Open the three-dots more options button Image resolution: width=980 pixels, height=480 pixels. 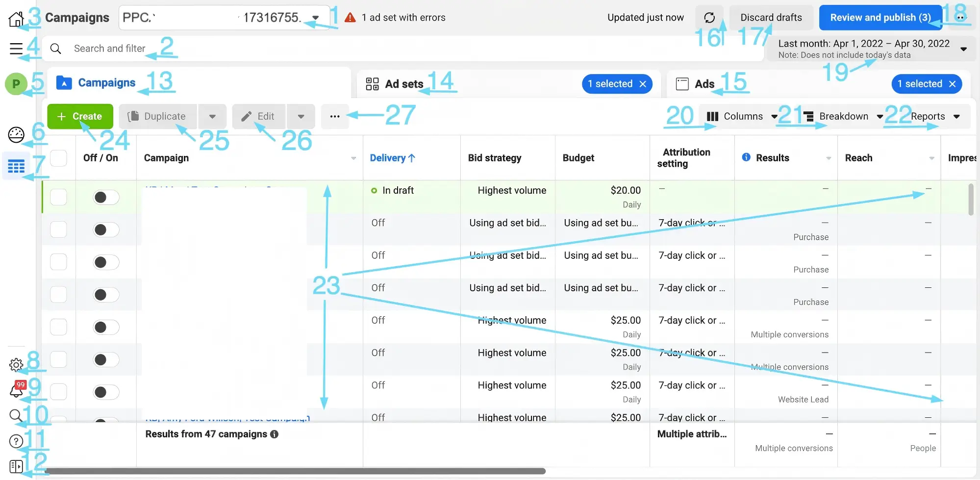click(x=335, y=117)
